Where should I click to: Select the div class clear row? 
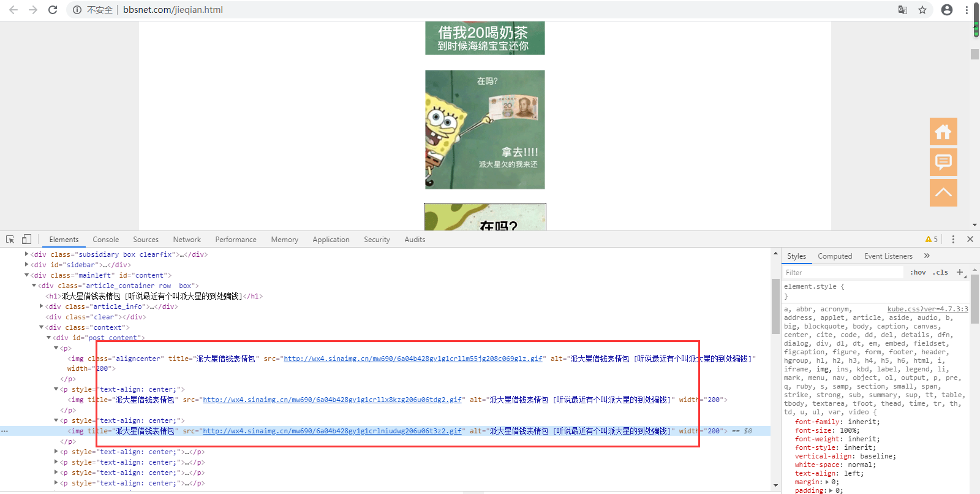96,317
